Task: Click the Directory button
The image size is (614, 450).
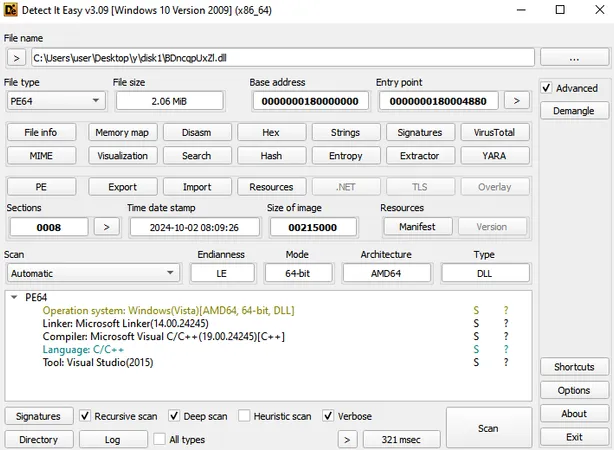Action: click(x=39, y=439)
